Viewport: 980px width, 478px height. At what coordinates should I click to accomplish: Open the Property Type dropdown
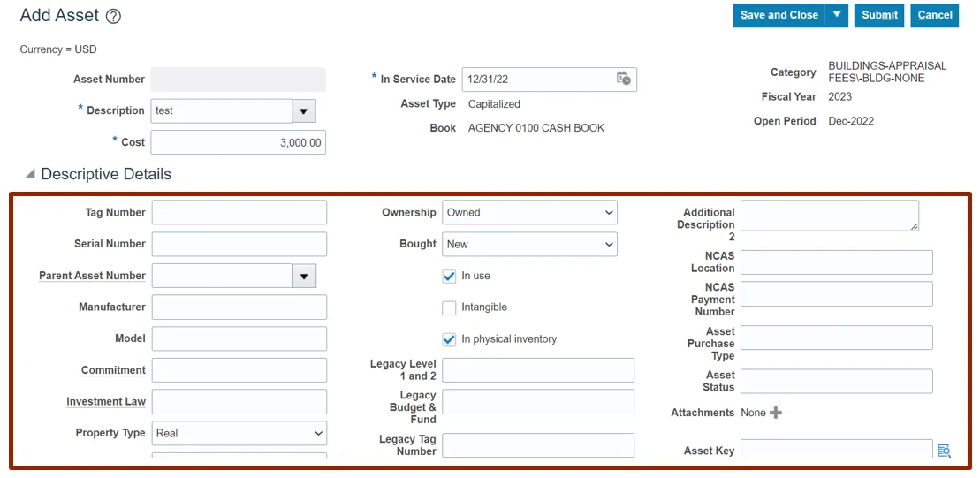[239, 433]
